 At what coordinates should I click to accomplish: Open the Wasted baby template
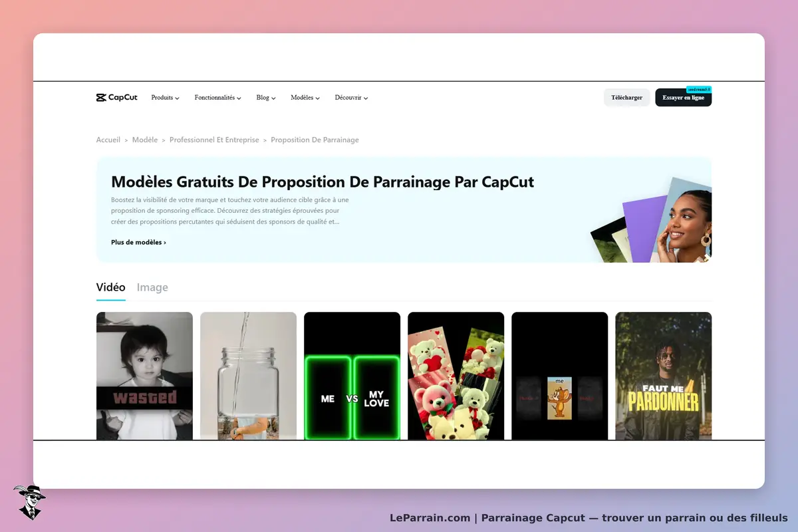coord(144,376)
